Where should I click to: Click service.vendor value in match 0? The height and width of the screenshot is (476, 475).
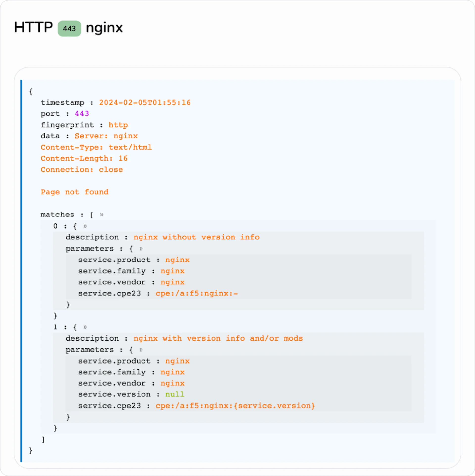pyautogui.click(x=172, y=282)
